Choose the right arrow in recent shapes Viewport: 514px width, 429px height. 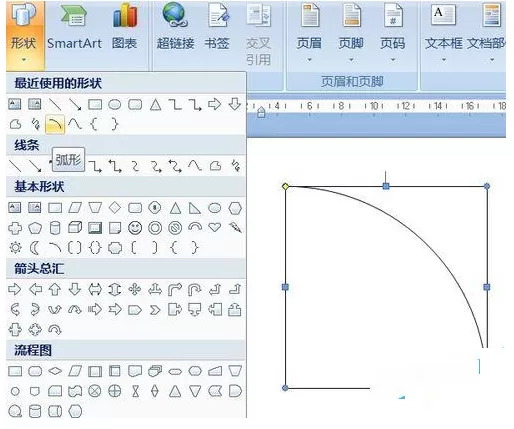tap(214, 104)
